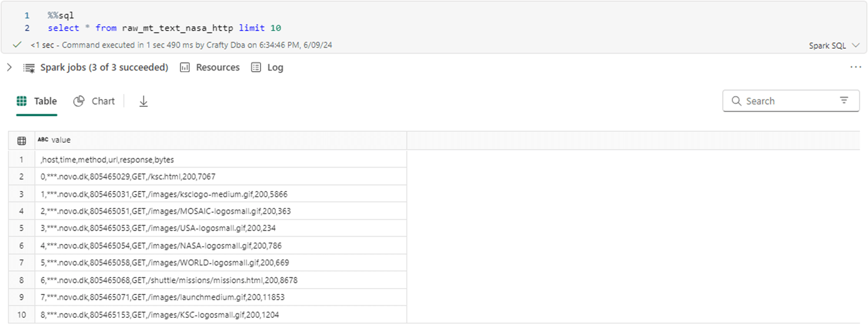The width and height of the screenshot is (868, 325).
Task: Click the Table grid icon
Action: coord(22,101)
